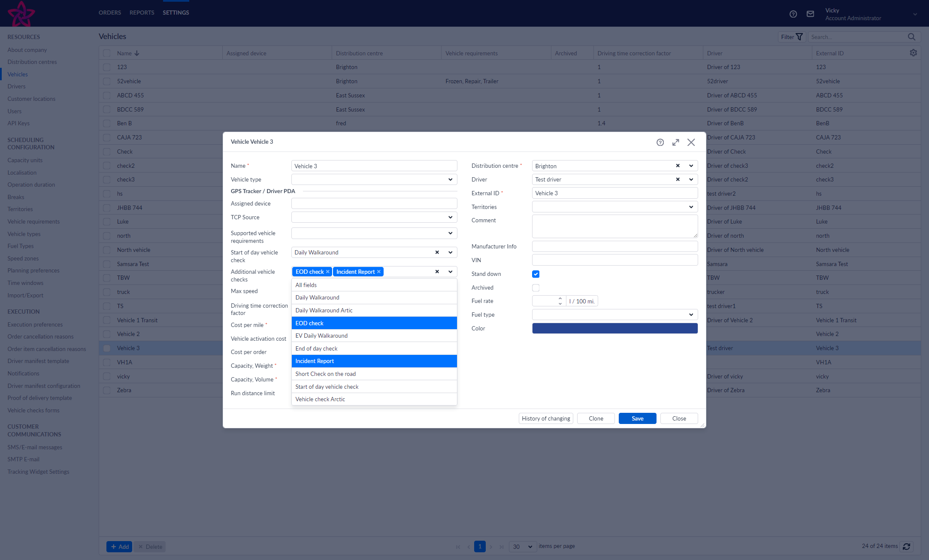Refresh the vehicles table

[906, 546]
